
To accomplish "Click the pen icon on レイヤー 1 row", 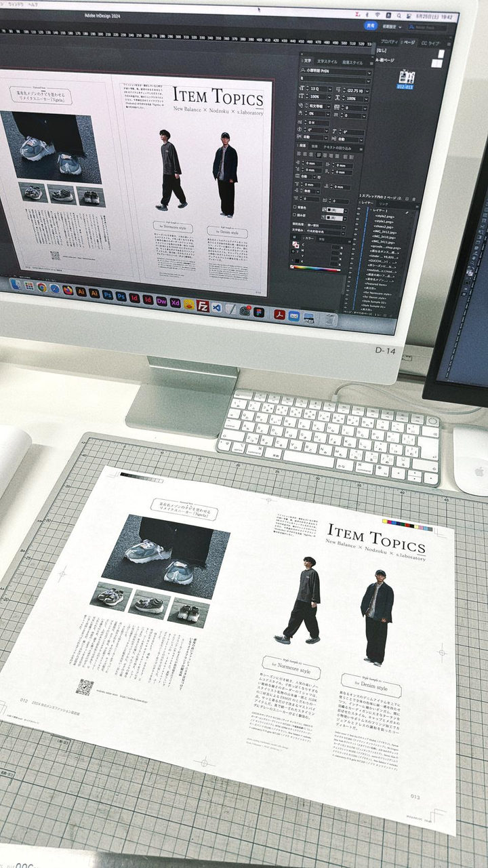I will (406, 213).
